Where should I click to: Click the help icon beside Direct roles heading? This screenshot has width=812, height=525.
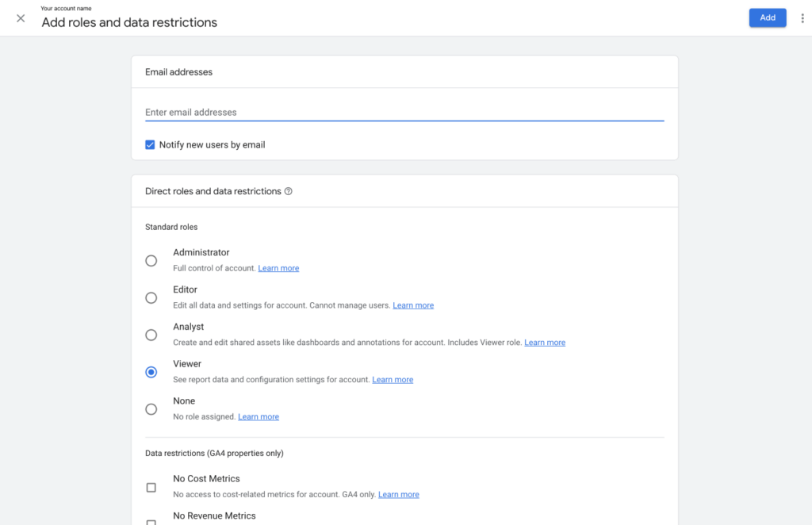pyautogui.click(x=289, y=191)
